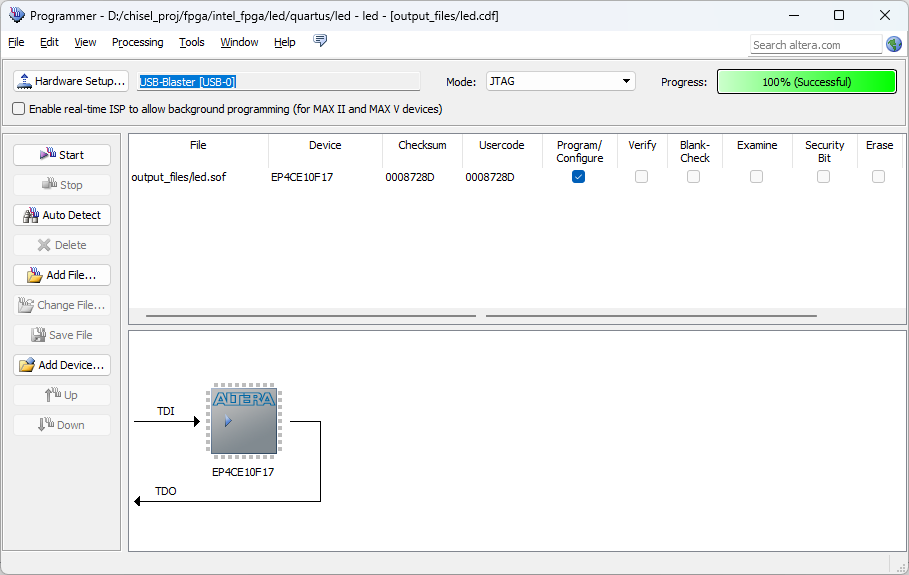Screen dimensions: 909x575
Task: Enable Erase checkbox for led.sof
Action: tap(878, 177)
